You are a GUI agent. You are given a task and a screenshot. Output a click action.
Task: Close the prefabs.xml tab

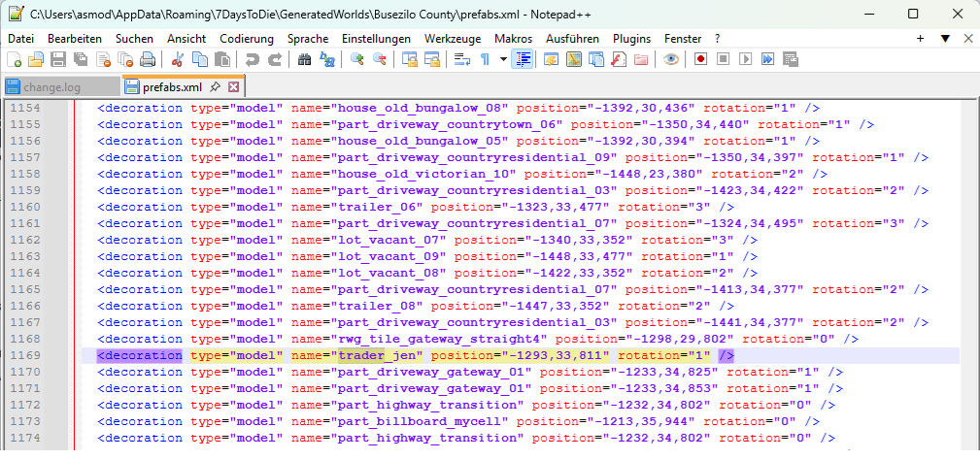233,87
